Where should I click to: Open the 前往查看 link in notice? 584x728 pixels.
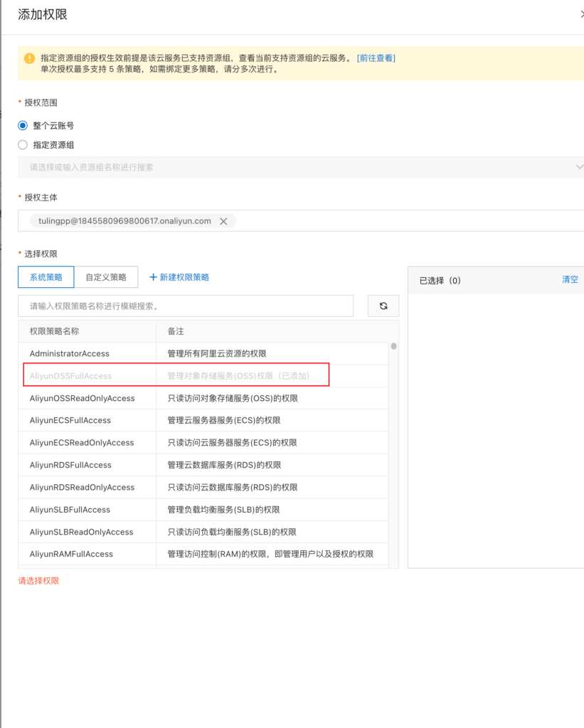pos(376,58)
